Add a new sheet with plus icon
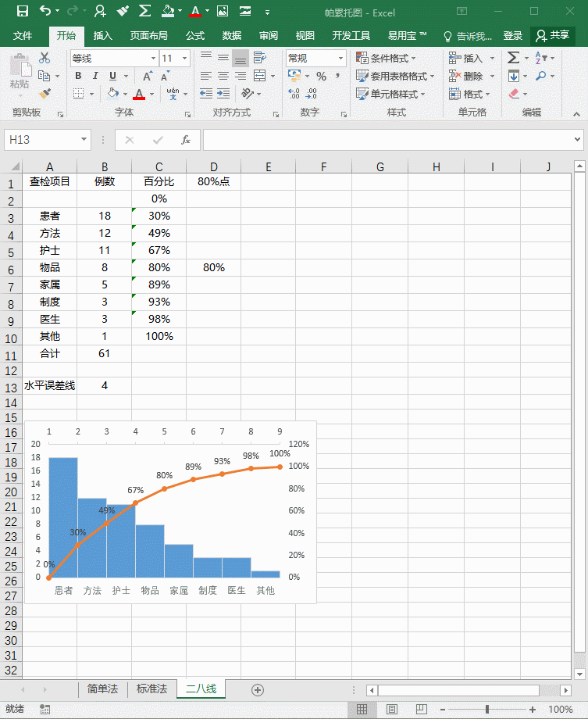Image resolution: width=588 pixels, height=719 pixels. 258,689
